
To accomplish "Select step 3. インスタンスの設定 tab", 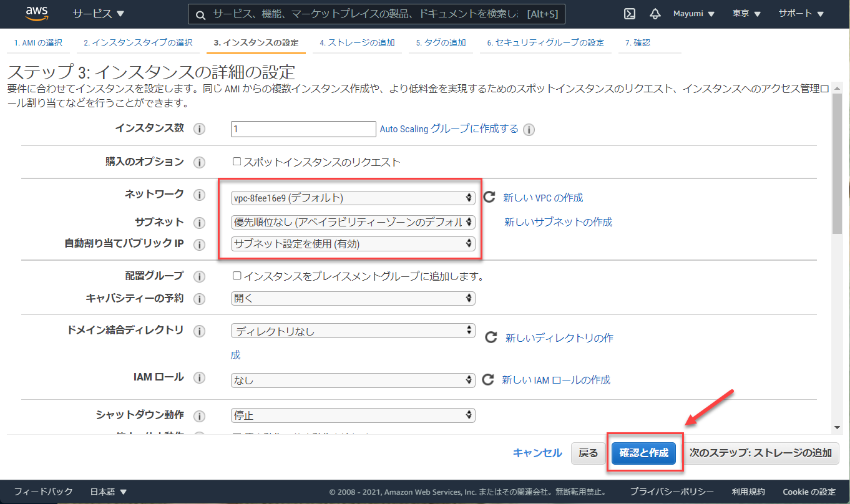I will pos(256,42).
